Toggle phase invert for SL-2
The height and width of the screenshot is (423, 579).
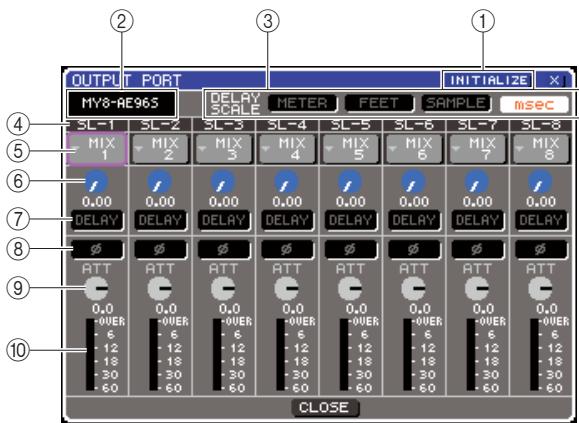click(x=161, y=250)
